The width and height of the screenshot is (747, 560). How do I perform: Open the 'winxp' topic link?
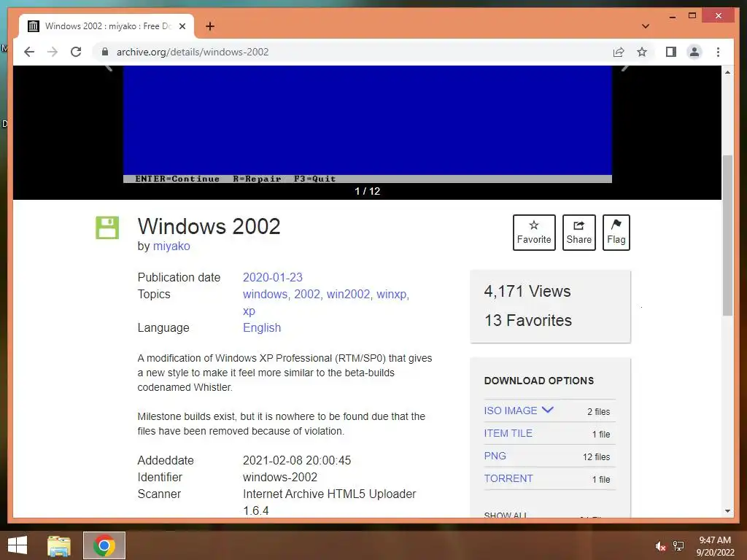[x=391, y=295]
